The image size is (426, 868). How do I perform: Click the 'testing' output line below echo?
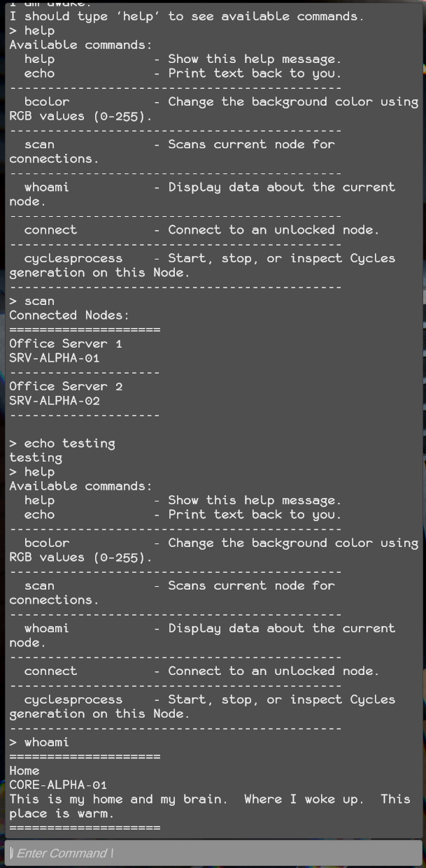(x=36, y=457)
